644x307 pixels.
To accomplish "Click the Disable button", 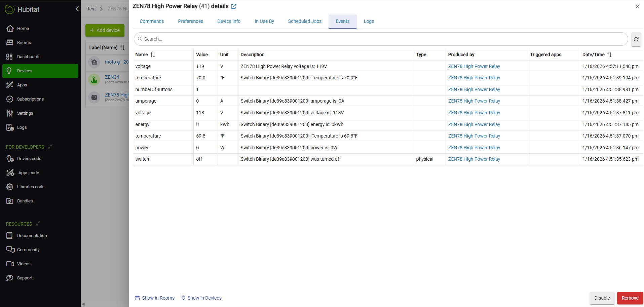I will pos(602,298).
